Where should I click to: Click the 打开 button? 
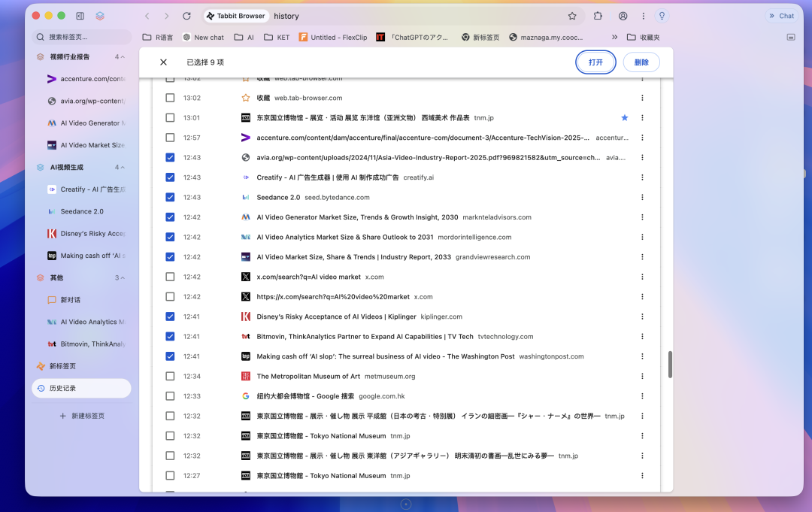(x=595, y=62)
